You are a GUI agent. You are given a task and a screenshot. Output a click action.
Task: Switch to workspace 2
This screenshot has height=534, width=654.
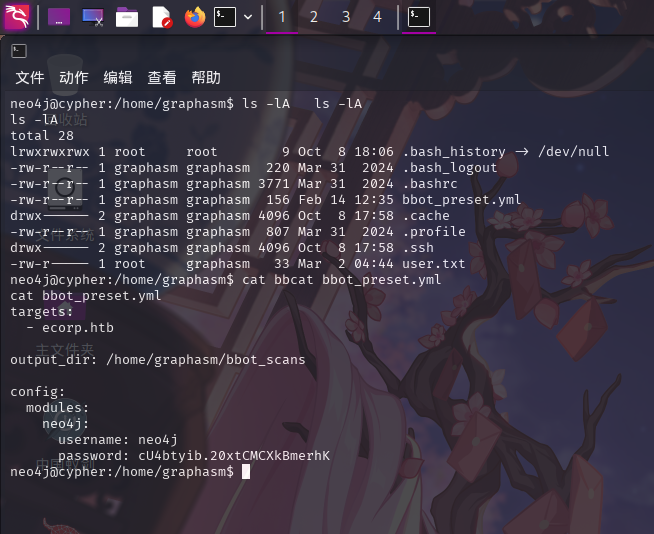tap(314, 17)
